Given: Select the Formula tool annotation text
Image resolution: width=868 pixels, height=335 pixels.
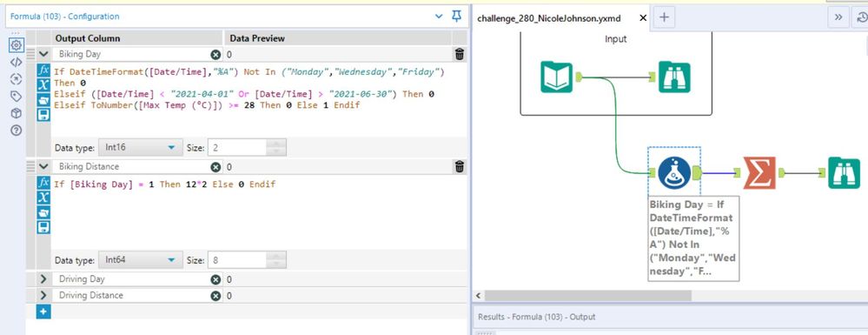Looking at the screenshot, I should [692, 238].
